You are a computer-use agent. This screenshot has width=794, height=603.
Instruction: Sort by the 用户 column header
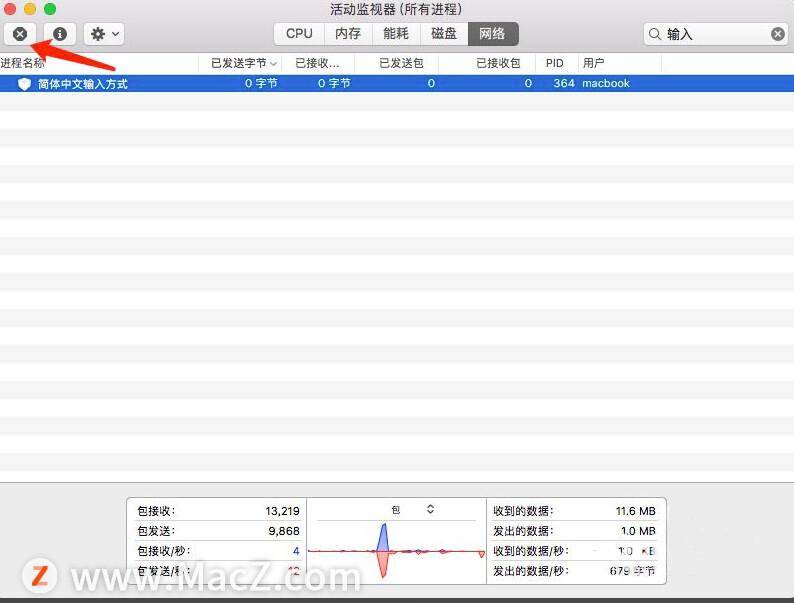[x=619, y=63]
